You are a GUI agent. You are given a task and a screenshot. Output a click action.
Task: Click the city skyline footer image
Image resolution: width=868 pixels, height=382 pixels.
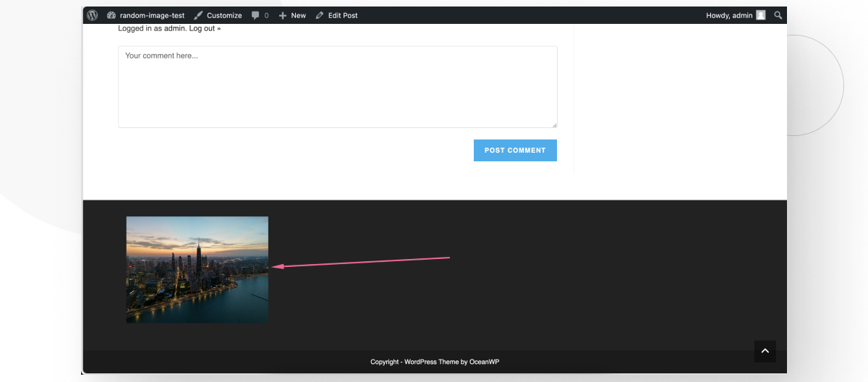197,269
